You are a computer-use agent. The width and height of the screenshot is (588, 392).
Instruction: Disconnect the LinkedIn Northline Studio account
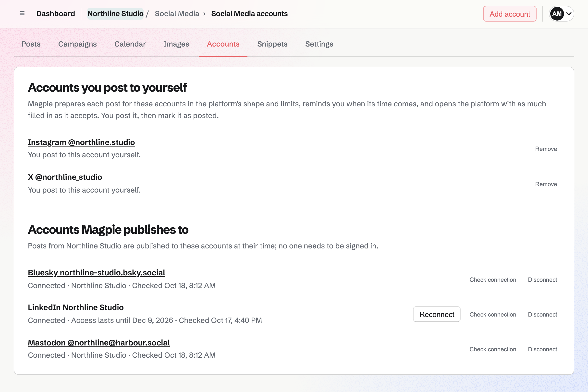pos(542,315)
